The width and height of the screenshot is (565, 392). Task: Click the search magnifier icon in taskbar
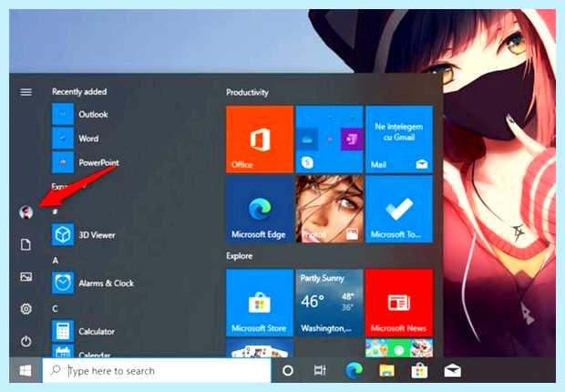tap(56, 370)
